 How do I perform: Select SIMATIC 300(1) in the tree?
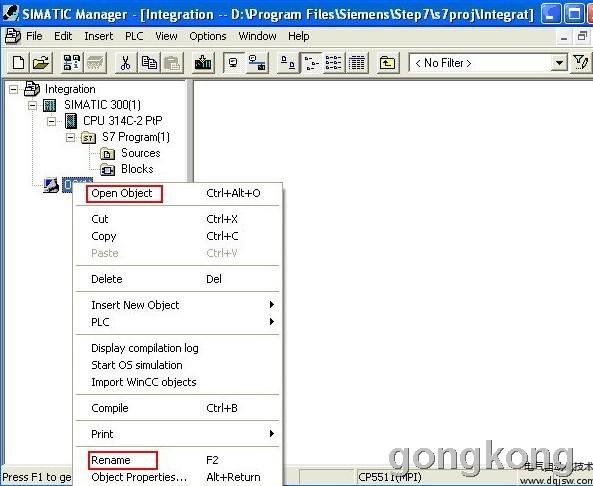(x=102, y=105)
